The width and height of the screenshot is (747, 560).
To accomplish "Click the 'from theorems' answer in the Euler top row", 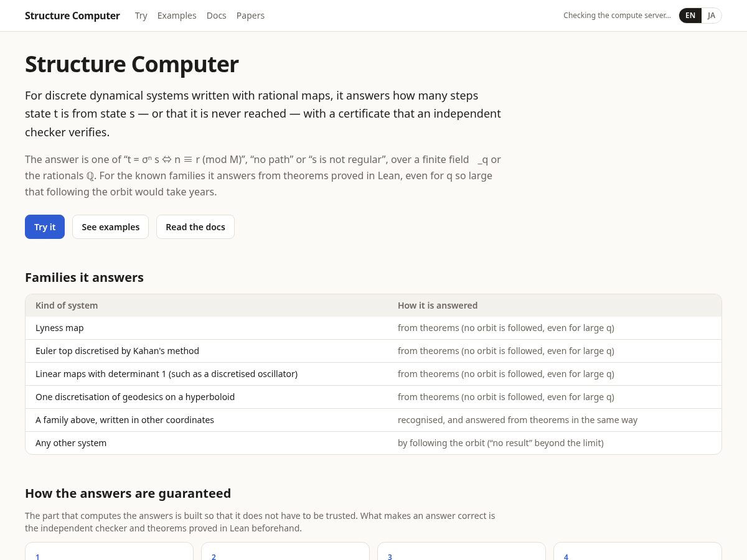I will point(555,351).
